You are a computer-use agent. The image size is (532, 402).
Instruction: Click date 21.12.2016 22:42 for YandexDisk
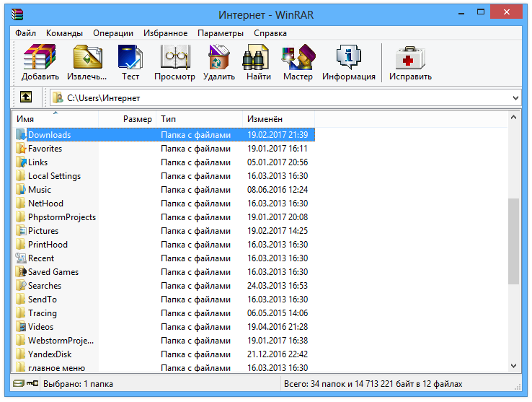[x=278, y=354]
